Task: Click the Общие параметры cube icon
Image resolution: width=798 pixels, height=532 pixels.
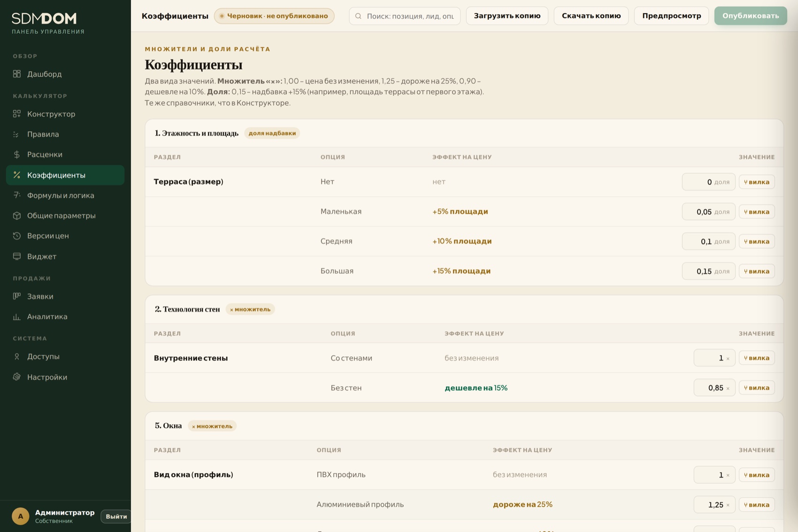Action: 17,216
